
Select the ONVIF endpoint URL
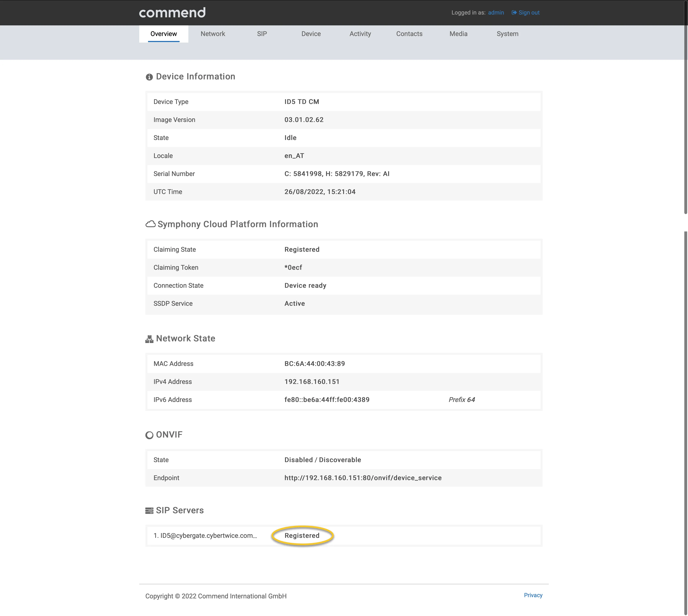click(x=363, y=478)
